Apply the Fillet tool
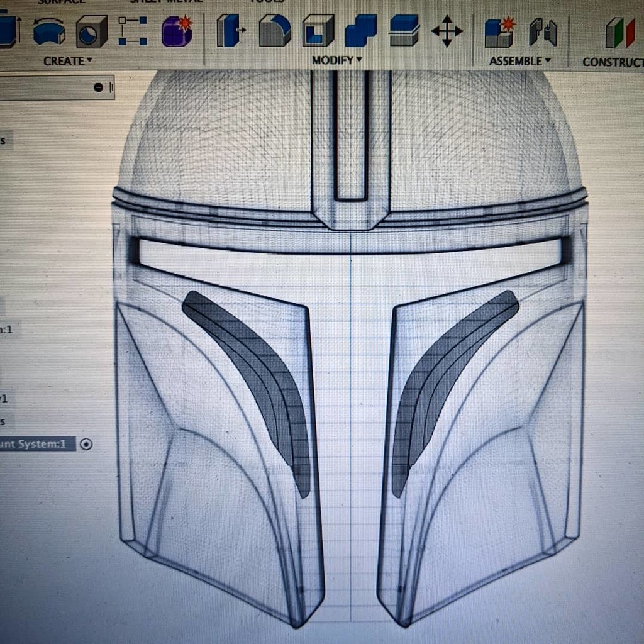The width and height of the screenshot is (644, 644). pos(274,31)
